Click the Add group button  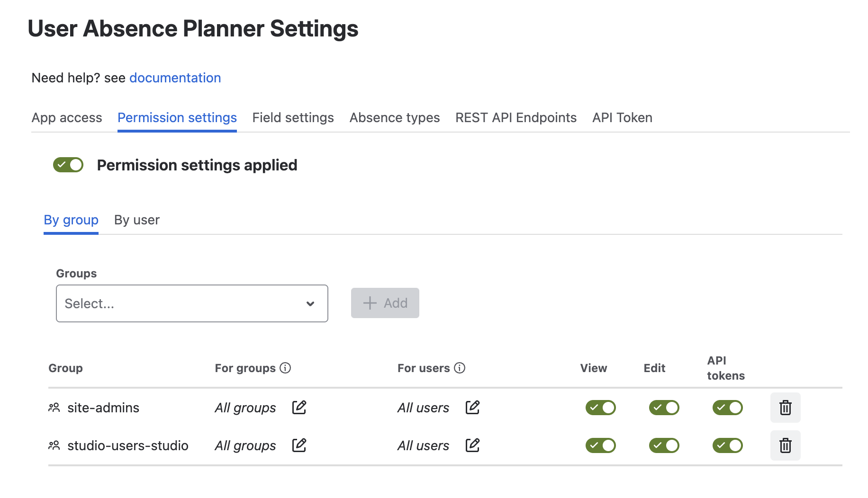[385, 303]
